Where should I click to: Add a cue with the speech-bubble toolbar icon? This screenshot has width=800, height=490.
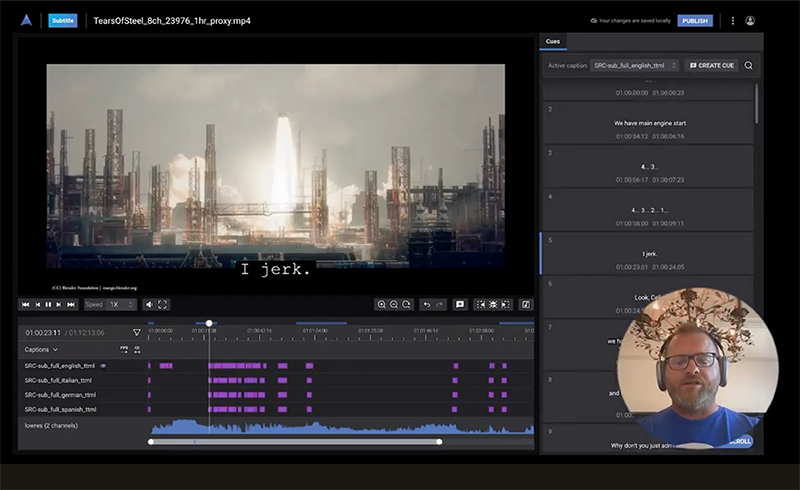[x=460, y=305]
